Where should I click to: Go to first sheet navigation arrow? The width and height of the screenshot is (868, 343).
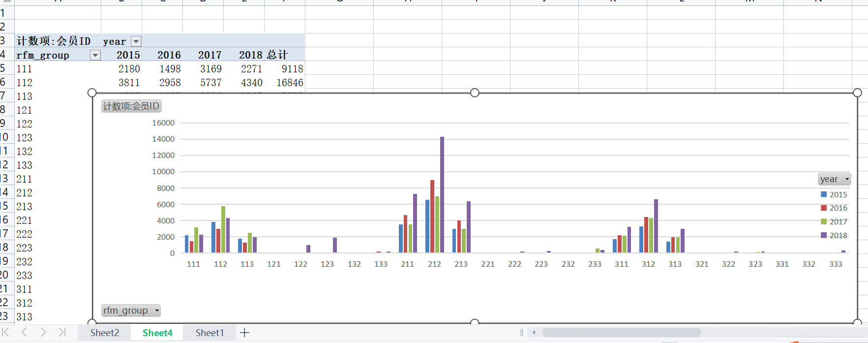[x=6, y=332]
